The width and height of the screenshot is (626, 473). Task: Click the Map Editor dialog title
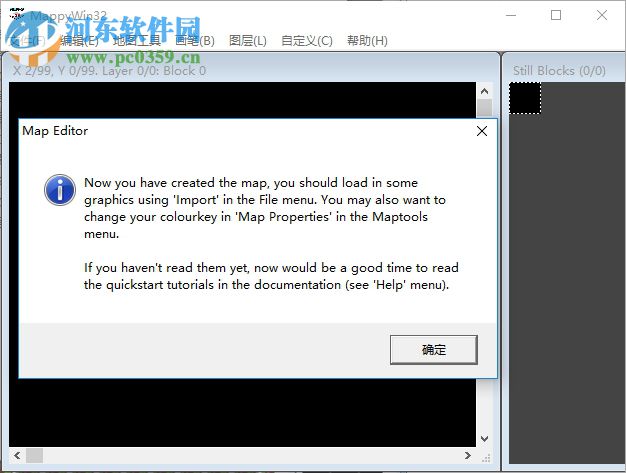(55, 131)
